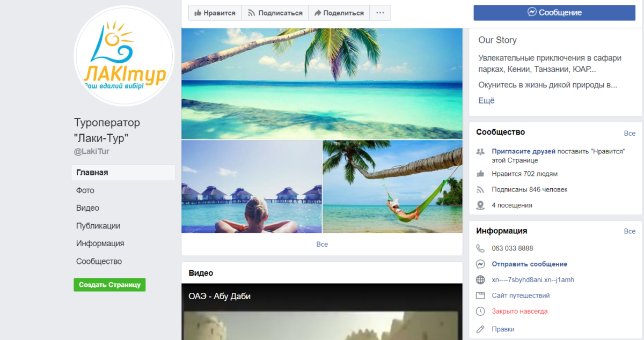The image size is (644, 340).
Task: Click the thumbs-up Нравится button
Action: pos(215,13)
